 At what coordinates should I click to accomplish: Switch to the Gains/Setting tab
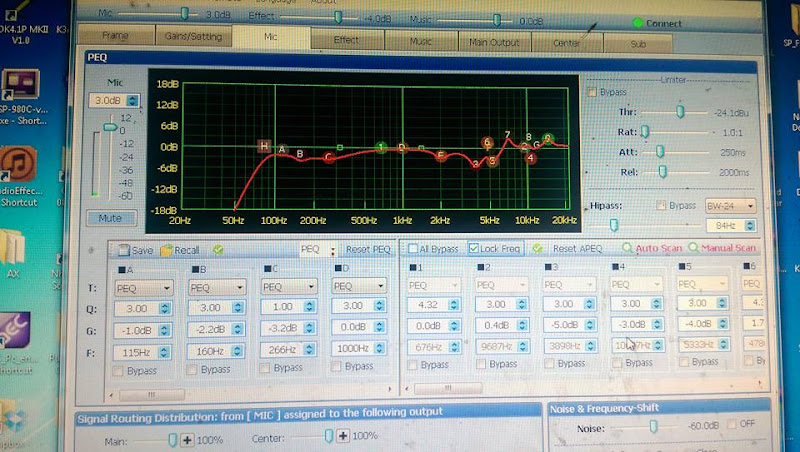coord(193,36)
